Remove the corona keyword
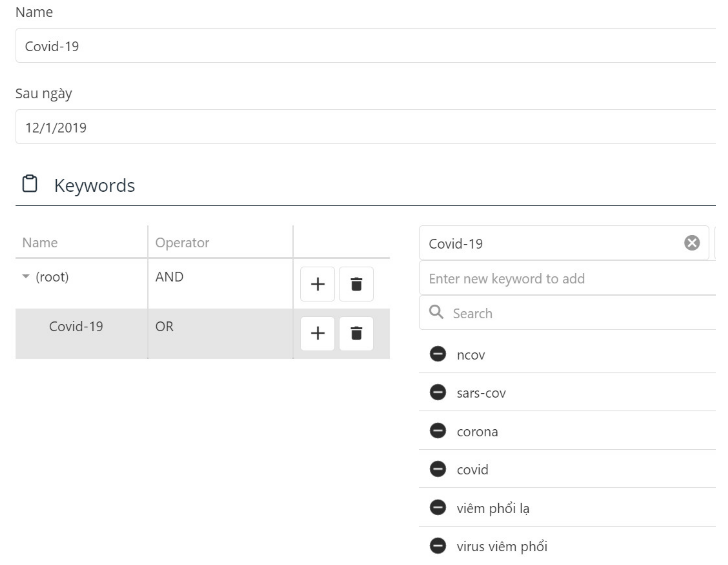Screen dimensions: 728x565 coord(438,431)
